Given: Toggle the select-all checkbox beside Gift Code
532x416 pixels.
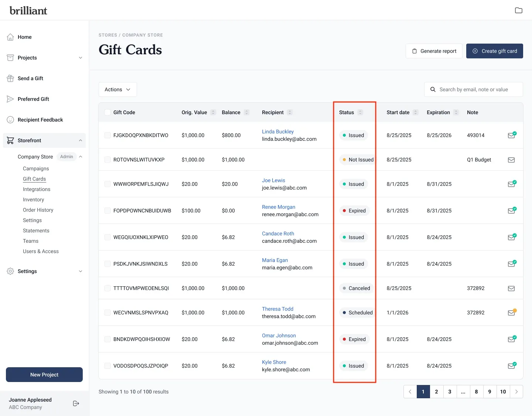Looking at the screenshot, I should [x=108, y=112].
